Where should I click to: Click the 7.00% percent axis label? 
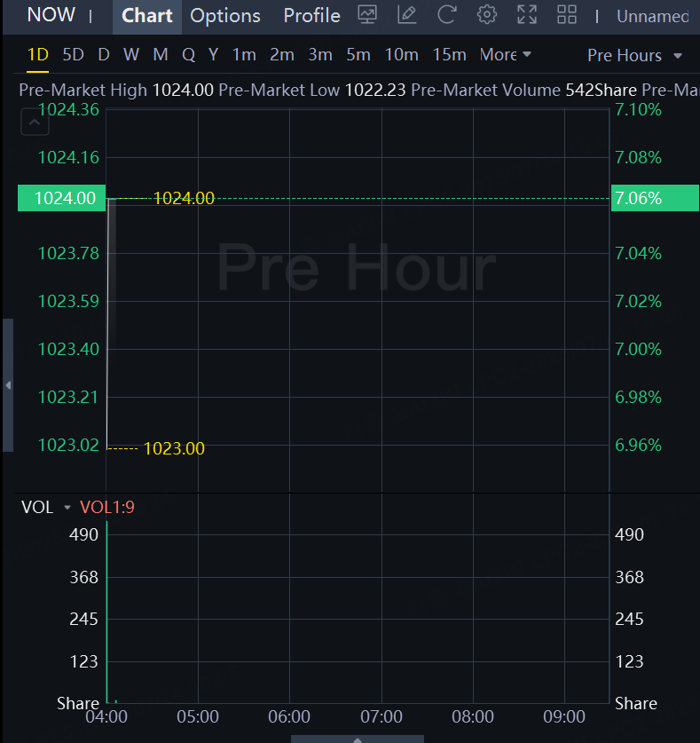click(x=638, y=349)
